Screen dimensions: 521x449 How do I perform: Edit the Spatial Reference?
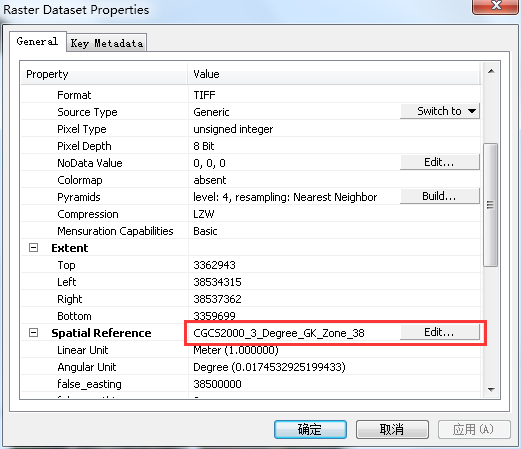(440, 332)
